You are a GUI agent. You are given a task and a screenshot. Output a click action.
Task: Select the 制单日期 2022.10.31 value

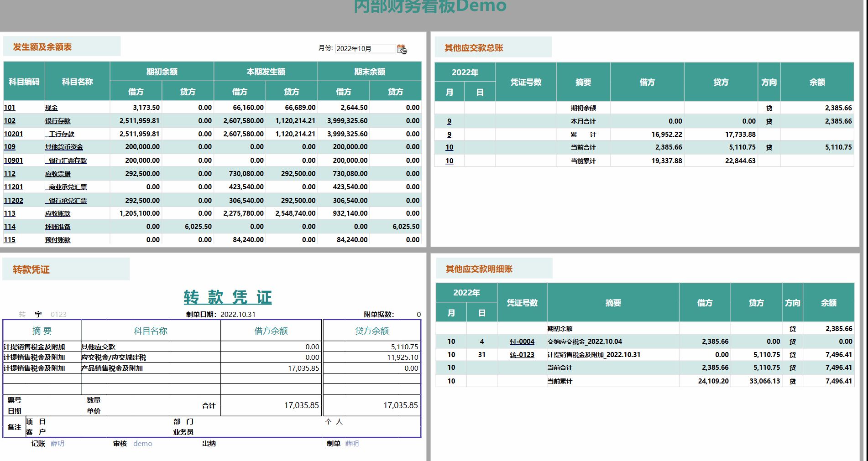point(238,315)
